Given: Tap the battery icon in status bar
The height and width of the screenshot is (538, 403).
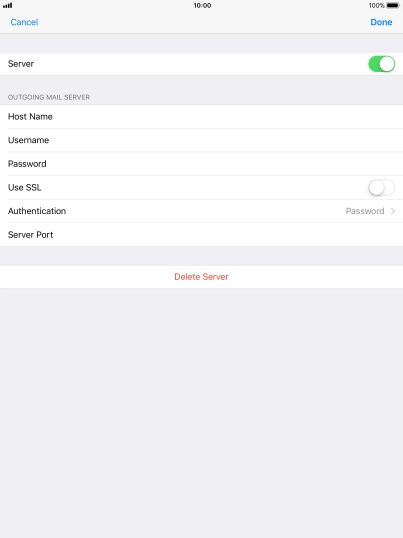Looking at the screenshot, I should point(393,5).
